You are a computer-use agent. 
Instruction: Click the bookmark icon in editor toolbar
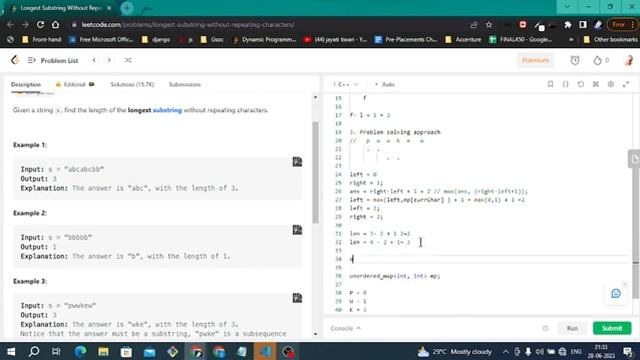[550, 84]
